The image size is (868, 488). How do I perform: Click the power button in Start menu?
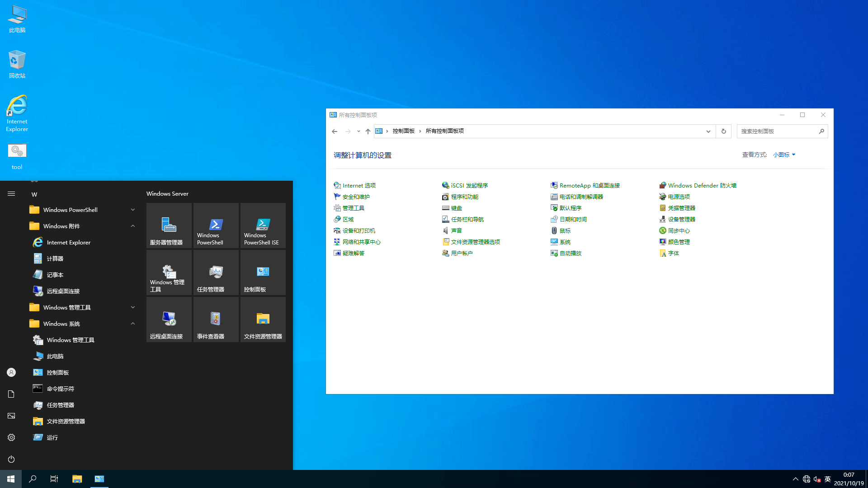(x=11, y=459)
